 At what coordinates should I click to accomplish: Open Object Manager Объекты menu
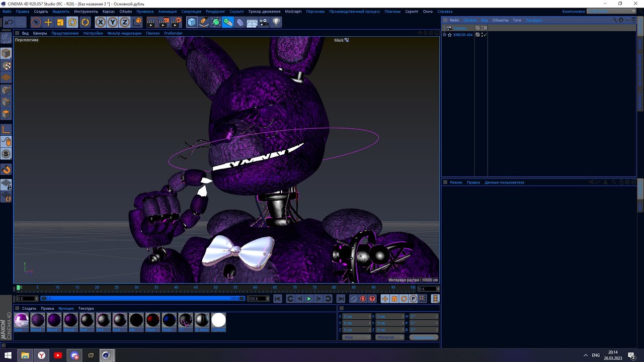tap(500, 20)
